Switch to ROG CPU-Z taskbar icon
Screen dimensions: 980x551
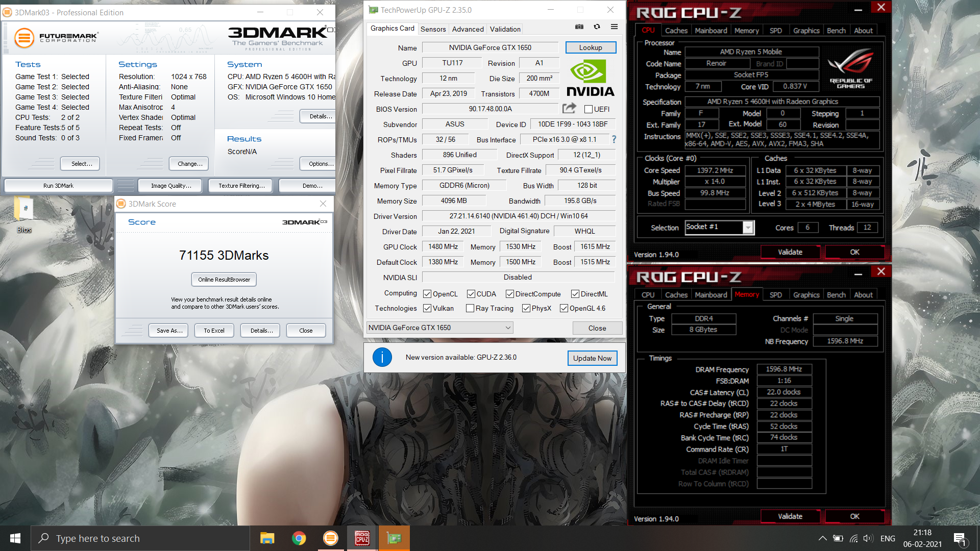coord(362,538)
